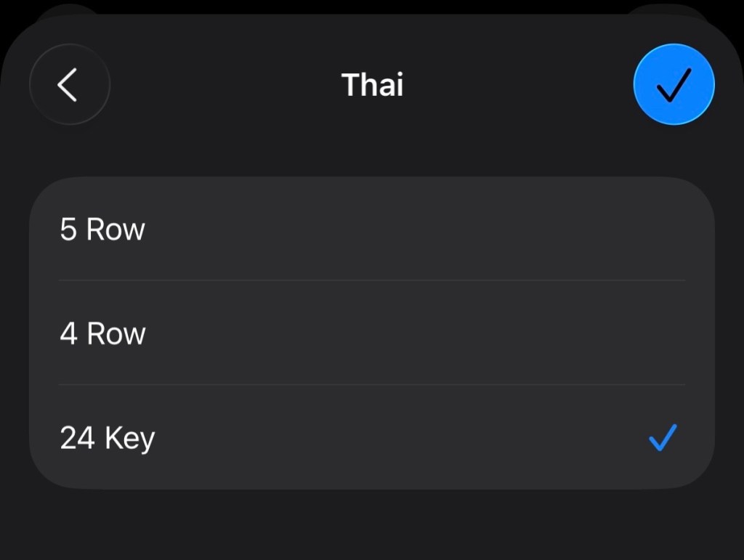Pick the last option in the layout list

click(x=371, y=438)
